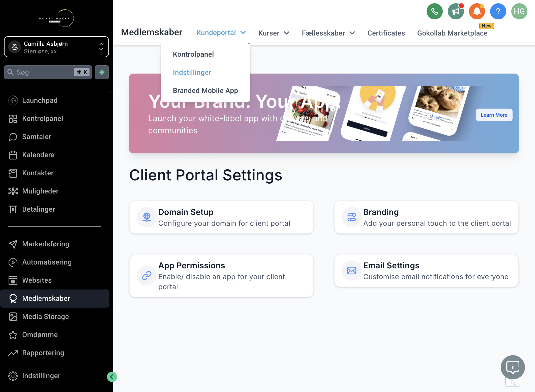Open the App Permissions card title
This screenshot has width=535, height=392.
coord(192,266)
